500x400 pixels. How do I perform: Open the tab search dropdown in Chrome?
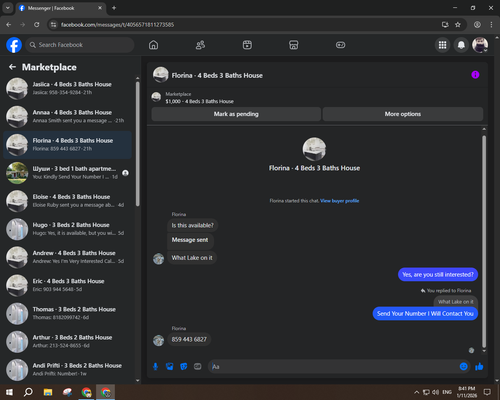coord(7,8)
